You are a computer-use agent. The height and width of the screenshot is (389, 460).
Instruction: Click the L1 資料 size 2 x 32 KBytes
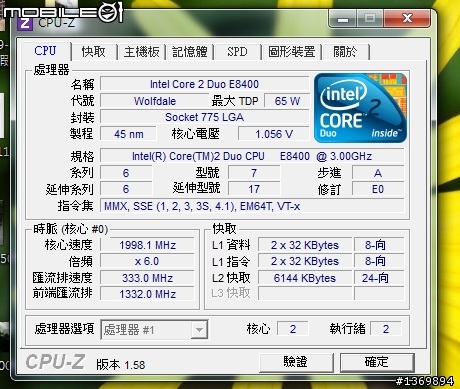point(305,245)
